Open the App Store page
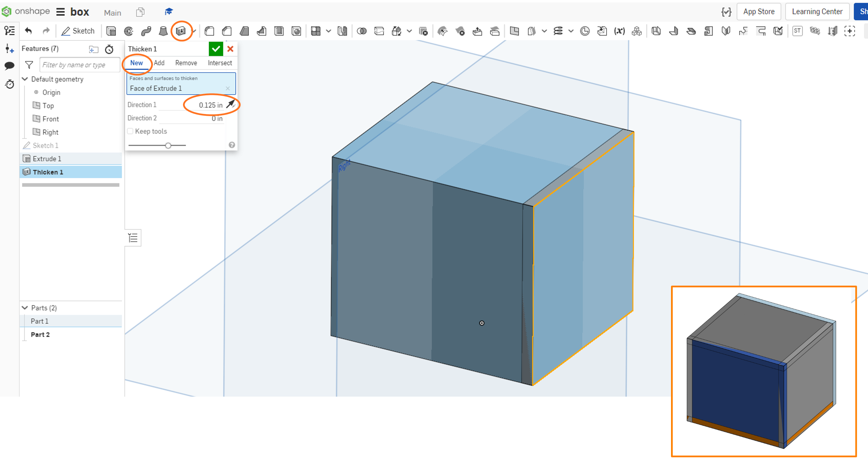The image size is (868, 462). 758,12
